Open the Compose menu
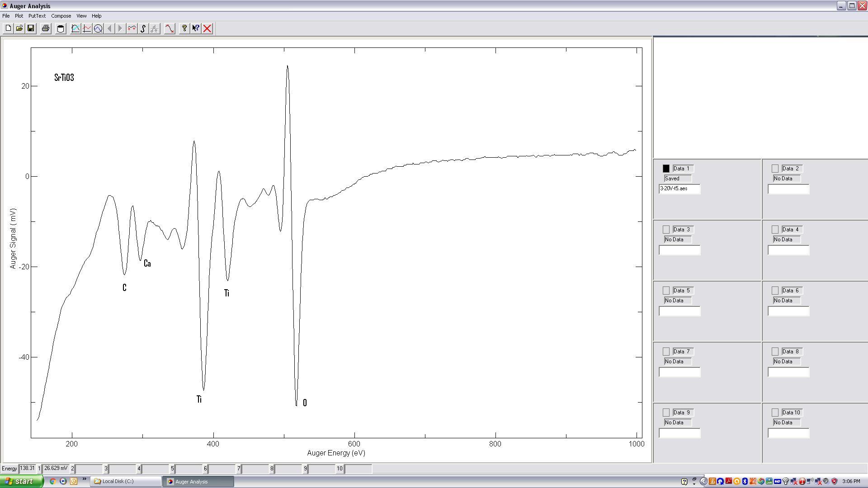Screen dimensions: 868x488 click(61, 16)
